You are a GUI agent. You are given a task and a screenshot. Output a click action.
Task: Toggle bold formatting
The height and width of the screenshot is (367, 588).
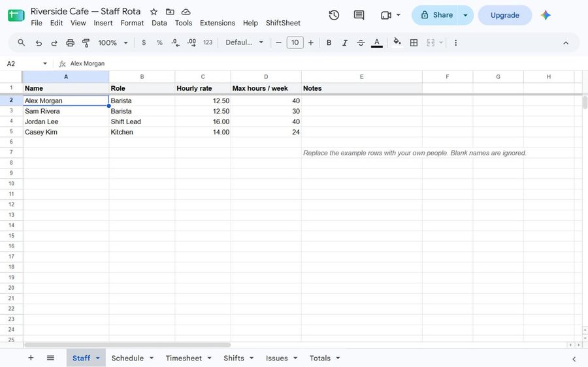pyautogui.click(x=329, y=42)
